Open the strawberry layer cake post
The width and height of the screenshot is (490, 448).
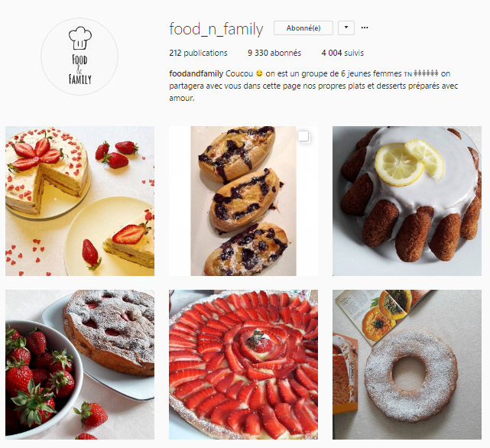(x=80, y=201)
